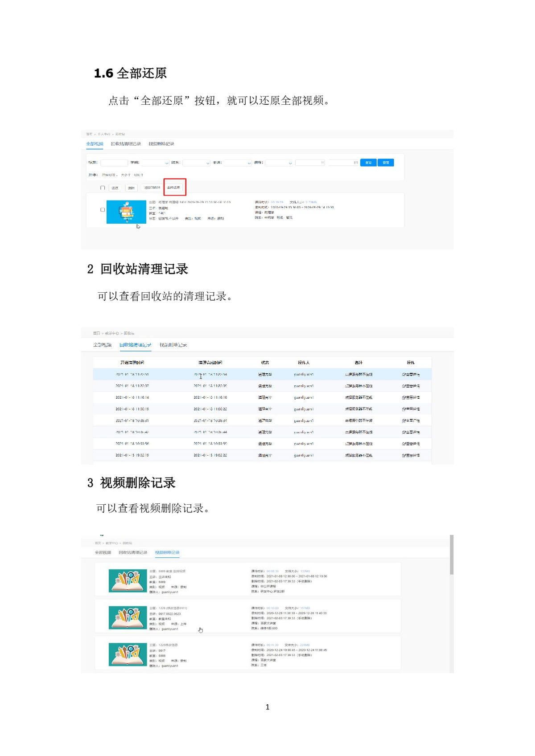This screenshot has height=756, width=535.
Task: Select 视频删除记录 tab in the second screenshot
Action: point(173,345)
